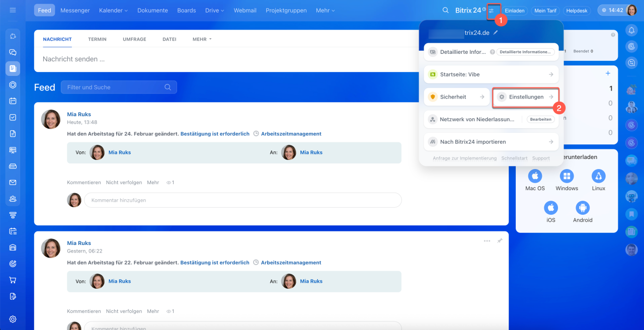Open the notifications bell icon
This screenshot has height=330, width=644.
pos(631,31)
